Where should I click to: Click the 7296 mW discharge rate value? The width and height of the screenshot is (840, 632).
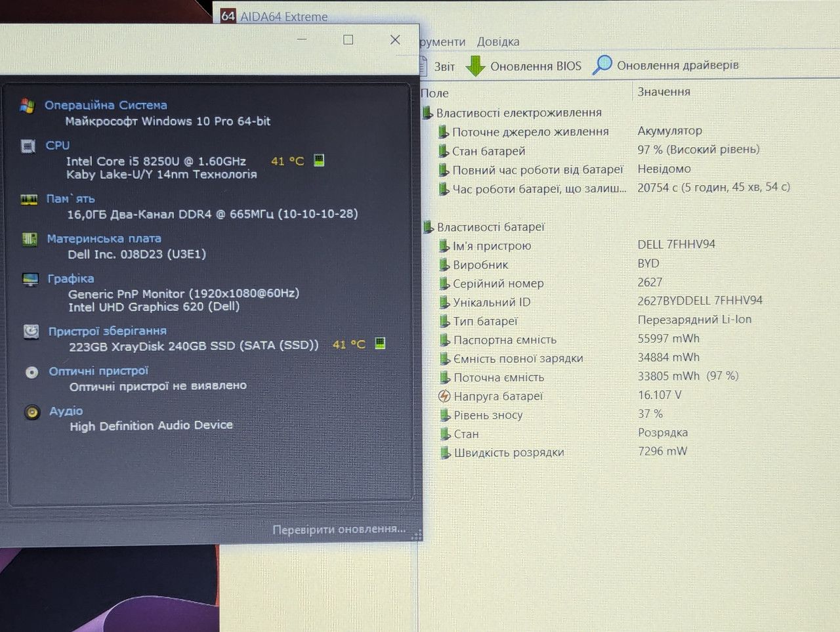coord(663,451)
